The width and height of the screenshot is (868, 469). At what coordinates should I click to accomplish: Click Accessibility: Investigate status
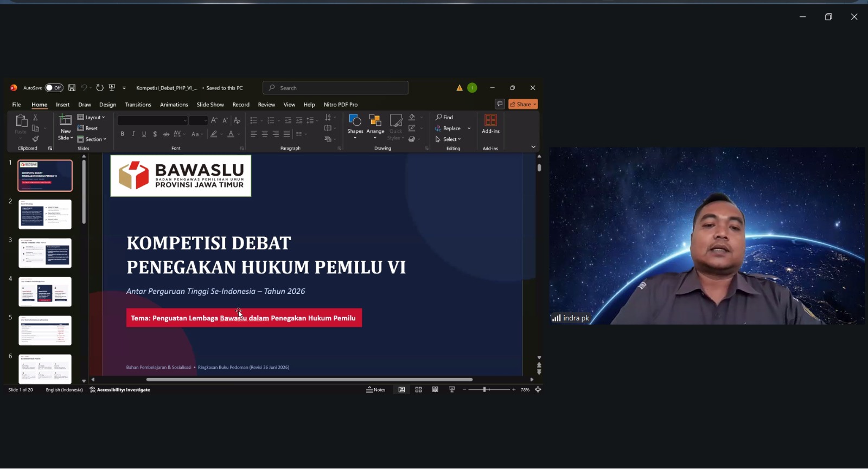click(x=120, y=390)
